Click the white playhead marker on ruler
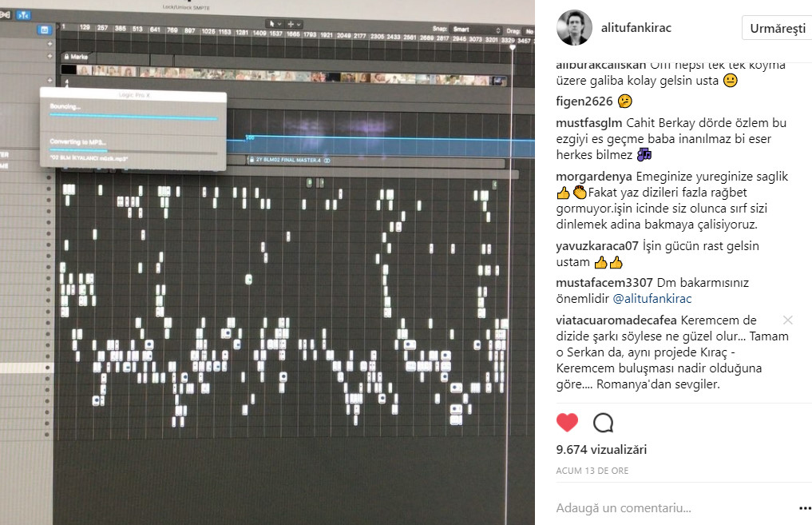The image size is (812, 525). coord(513,48)
